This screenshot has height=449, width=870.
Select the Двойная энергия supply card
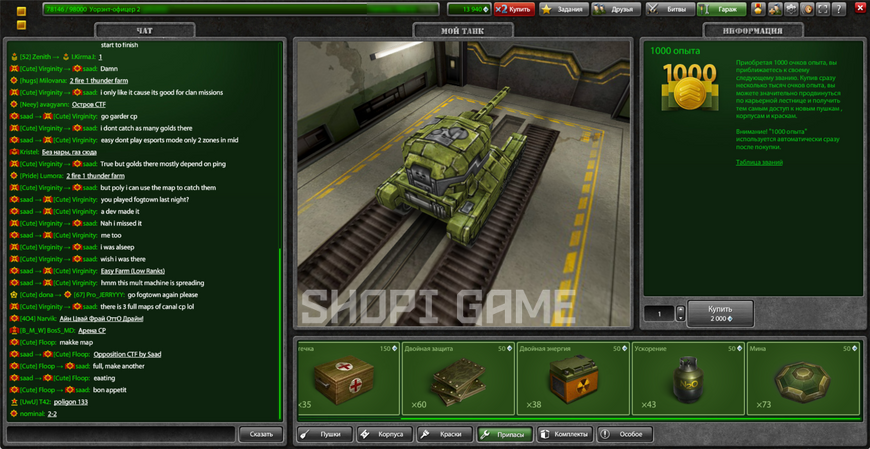pyautogui.click(x=573, y=379)
